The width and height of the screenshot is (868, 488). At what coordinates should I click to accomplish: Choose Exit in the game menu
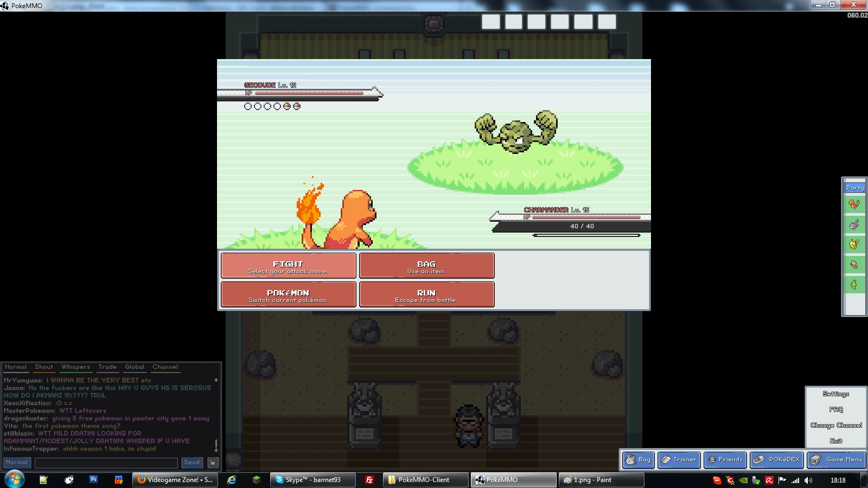(836, 441)
